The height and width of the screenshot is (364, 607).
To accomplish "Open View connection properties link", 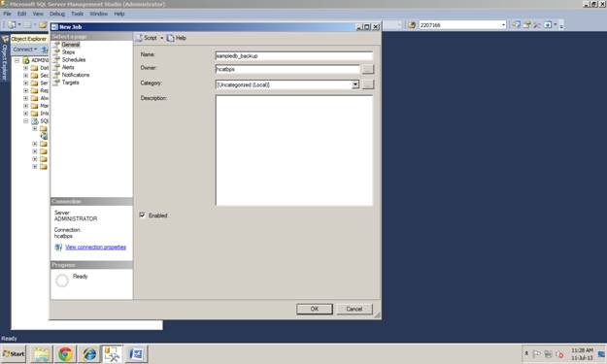I will point(95,247).
